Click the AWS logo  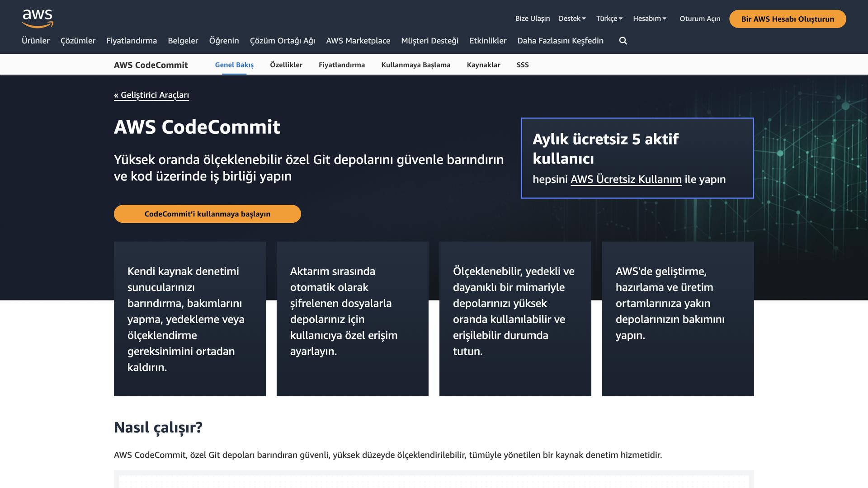click(38, 18)
